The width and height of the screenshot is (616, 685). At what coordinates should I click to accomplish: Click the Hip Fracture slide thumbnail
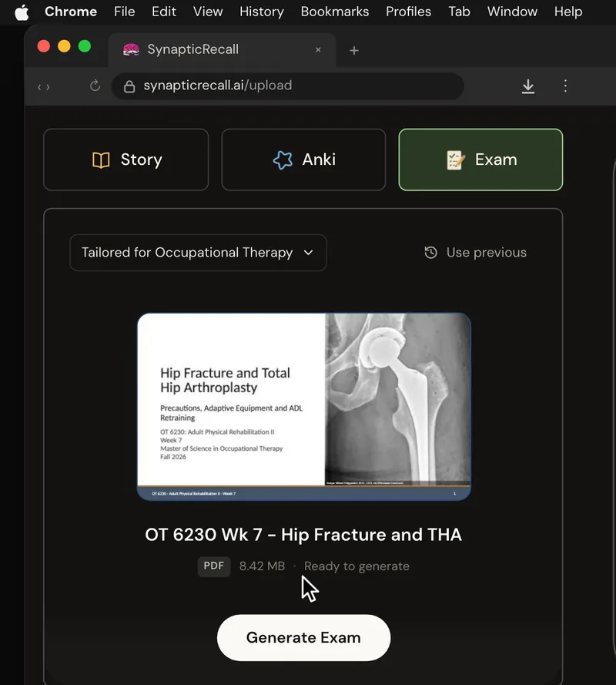coord(304,407)
